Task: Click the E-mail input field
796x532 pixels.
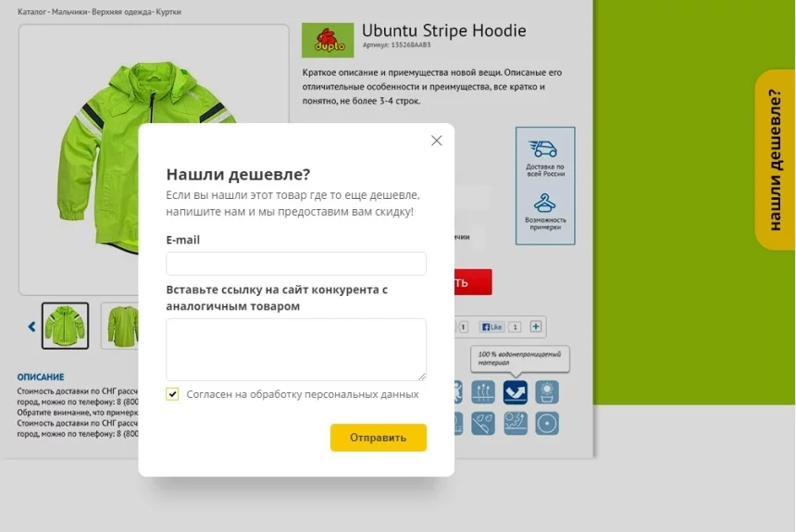Action: (296, 264)
